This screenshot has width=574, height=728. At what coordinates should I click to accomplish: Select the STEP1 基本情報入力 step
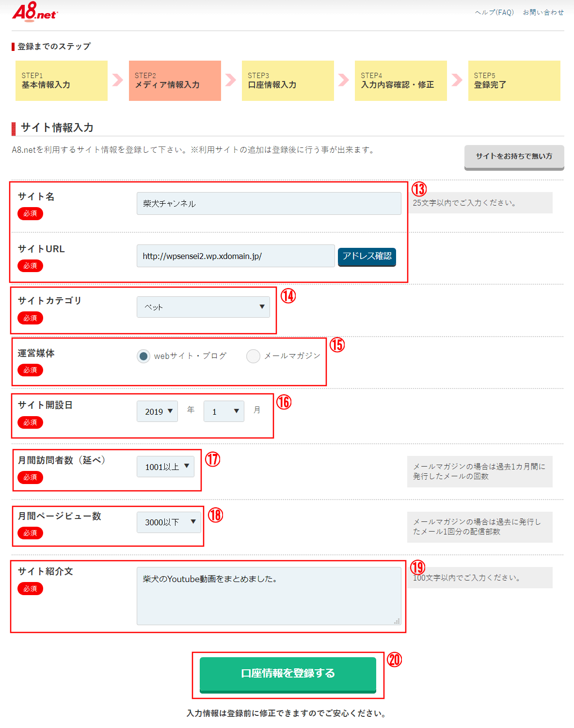[62, 81]
